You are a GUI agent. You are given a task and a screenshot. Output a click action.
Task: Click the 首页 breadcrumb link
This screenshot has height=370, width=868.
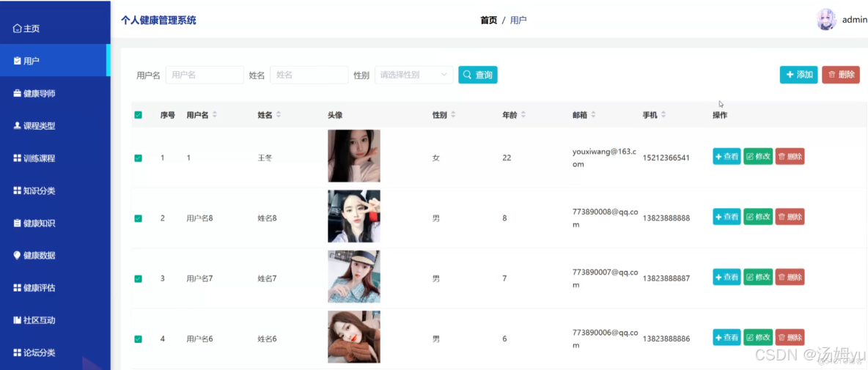(488, 21)
